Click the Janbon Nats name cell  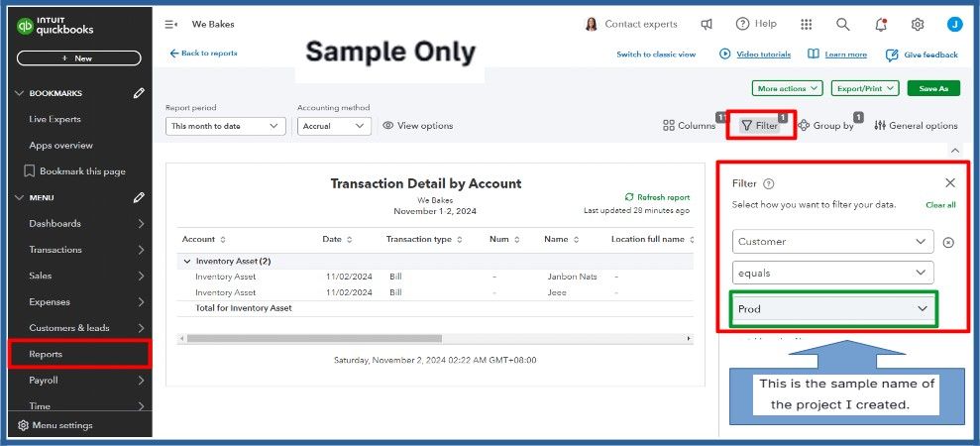pos(572,277)
